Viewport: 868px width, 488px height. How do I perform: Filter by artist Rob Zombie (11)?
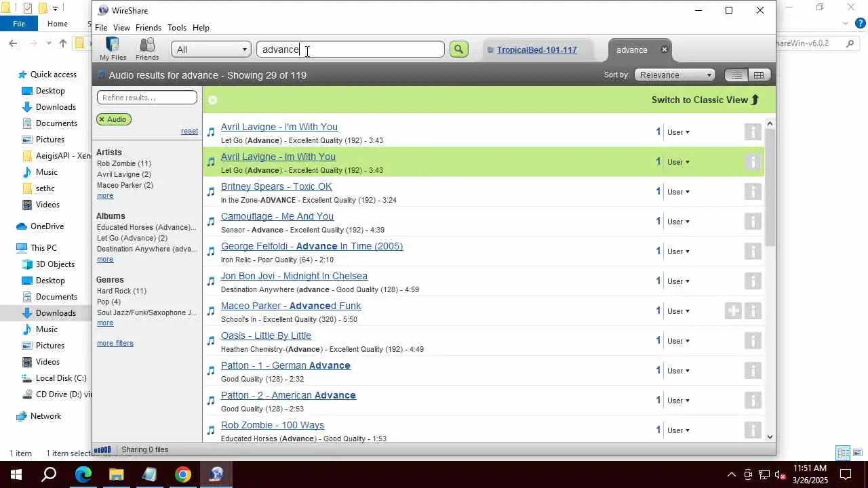point(124,163)
